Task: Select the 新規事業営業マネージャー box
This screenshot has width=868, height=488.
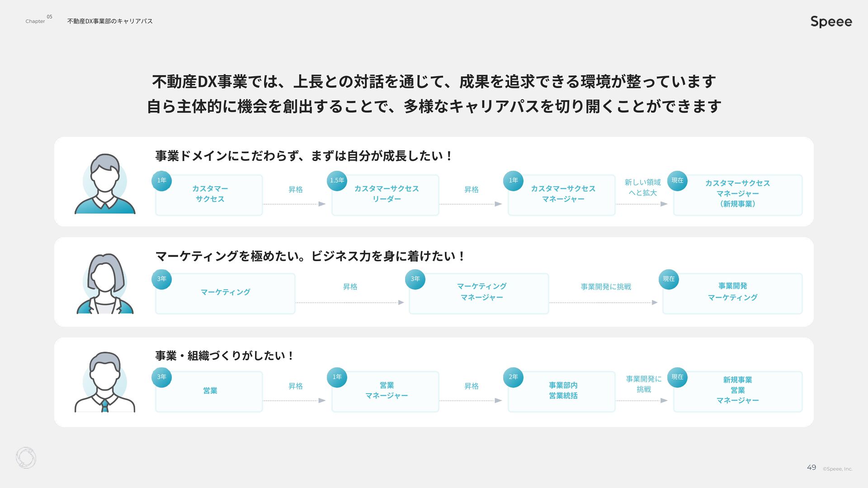Action: (738, 391)
